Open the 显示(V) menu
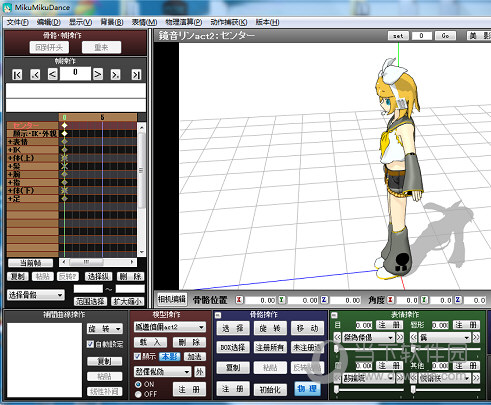 point(80,22)
